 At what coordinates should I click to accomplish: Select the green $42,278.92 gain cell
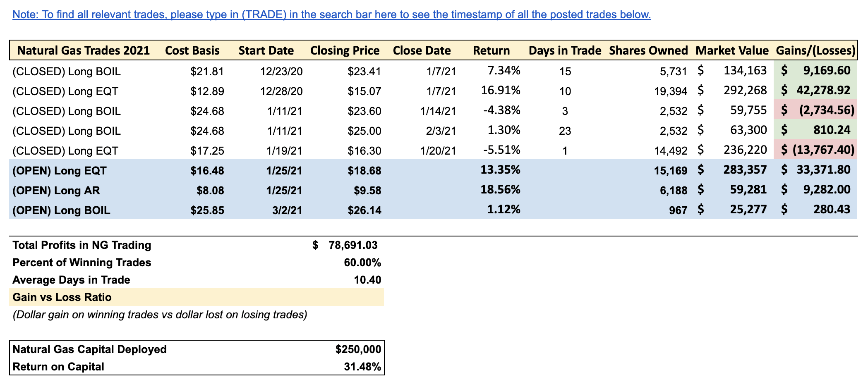tap(815, 90)
